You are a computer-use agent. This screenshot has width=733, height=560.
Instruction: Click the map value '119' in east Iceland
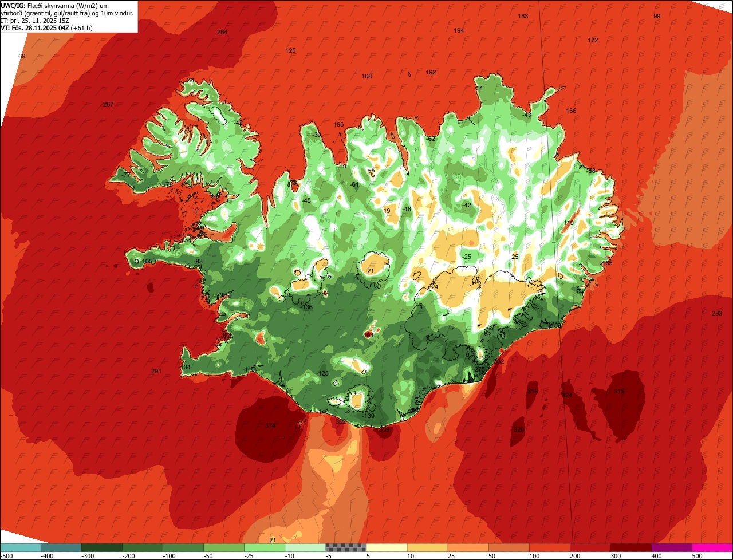point(569,223)
